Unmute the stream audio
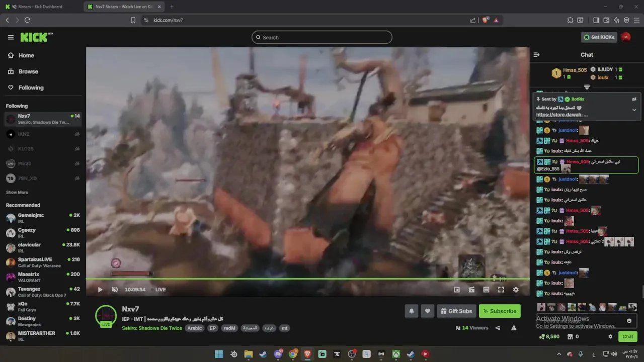 point(115,290)
